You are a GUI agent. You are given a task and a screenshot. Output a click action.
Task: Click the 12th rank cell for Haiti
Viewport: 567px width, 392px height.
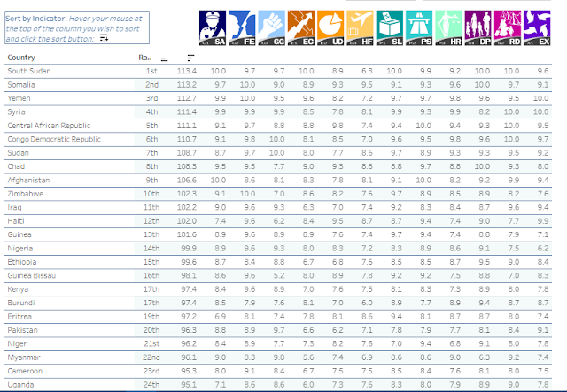coord(151,221)
